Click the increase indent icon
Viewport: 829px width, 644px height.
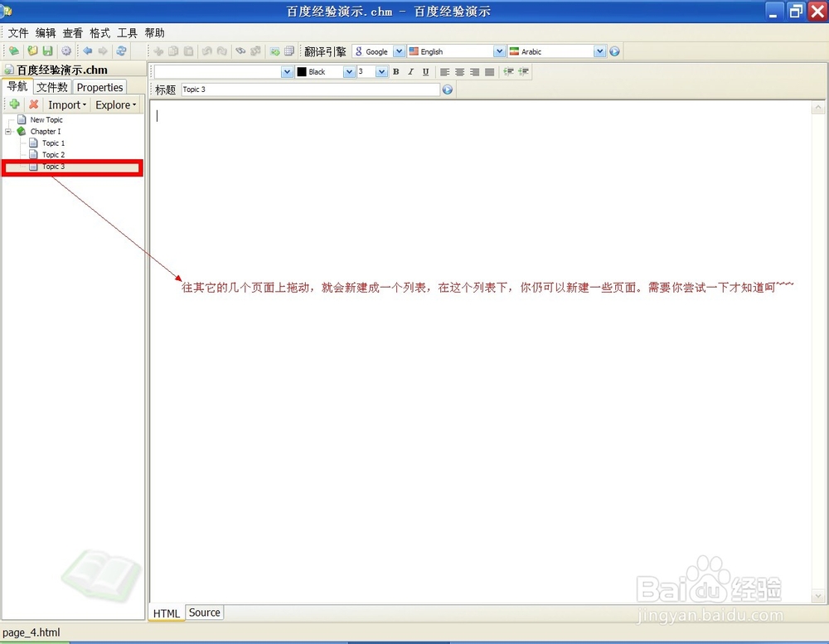523,72
